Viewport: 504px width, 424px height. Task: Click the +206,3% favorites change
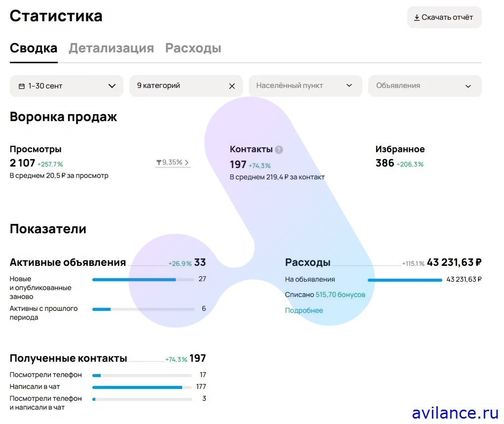(410, 165)
